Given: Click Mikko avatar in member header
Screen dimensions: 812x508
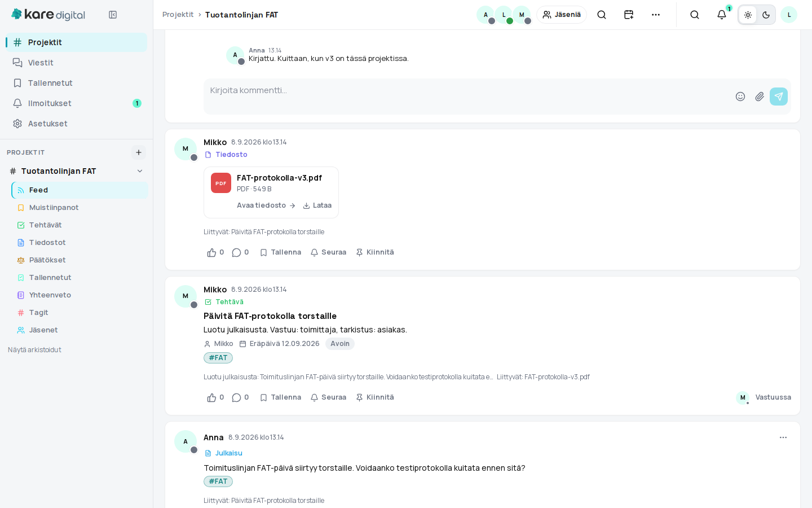Looking at the screenshot, I should pyautogui.click(x=522, y=15).
